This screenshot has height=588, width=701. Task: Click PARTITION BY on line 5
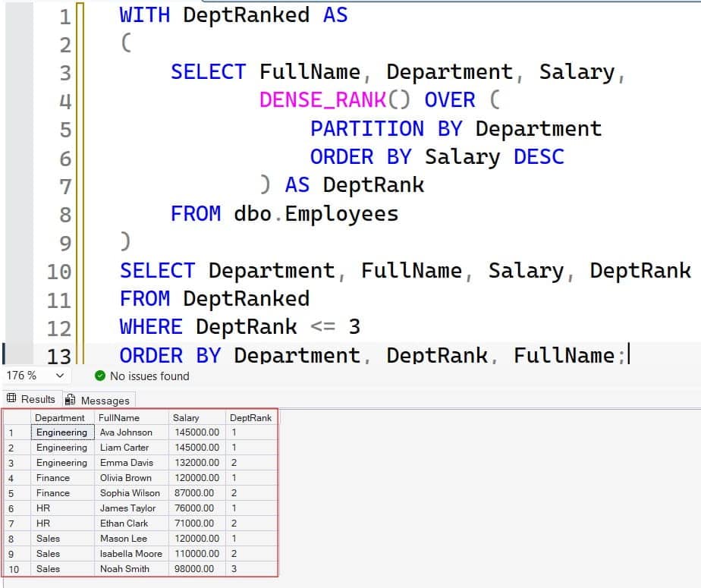click(386, 129)
